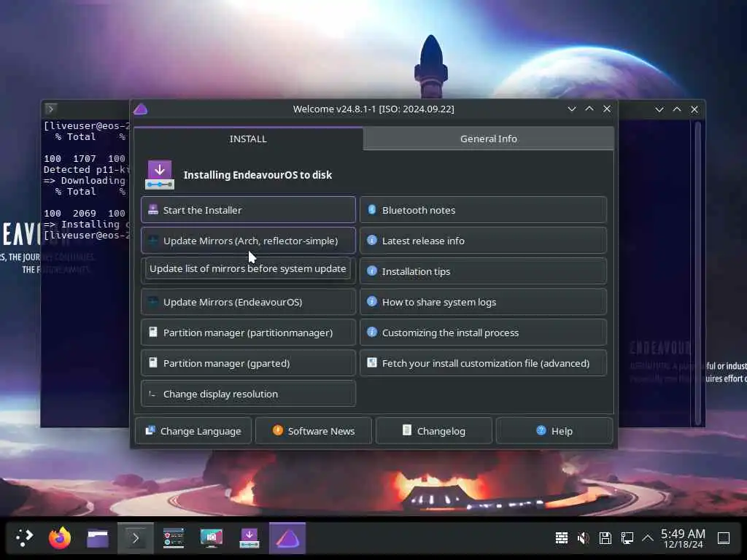The width and height of the screenshot is (747, 560).
Task: Maximize the terminal window behind
Action: 677,109
